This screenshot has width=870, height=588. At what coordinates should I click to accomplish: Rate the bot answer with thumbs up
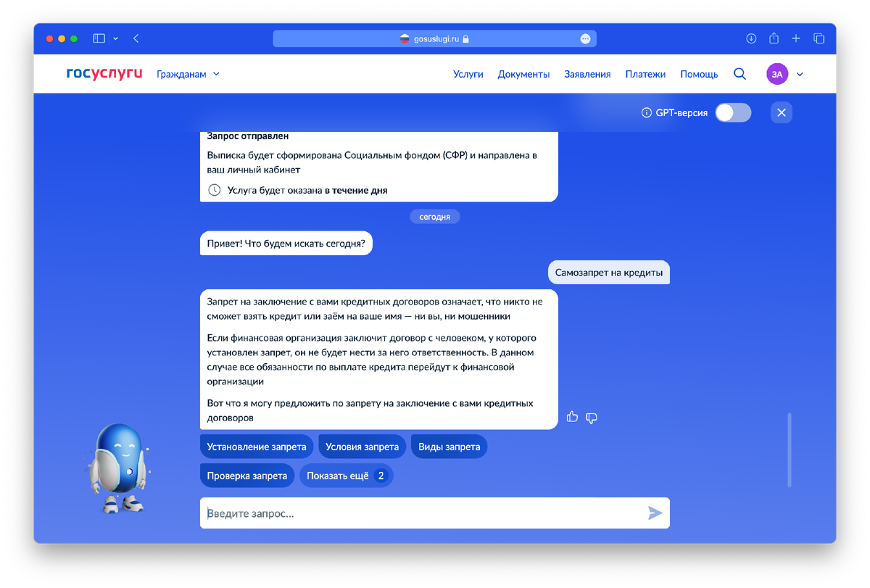point(572,417)
